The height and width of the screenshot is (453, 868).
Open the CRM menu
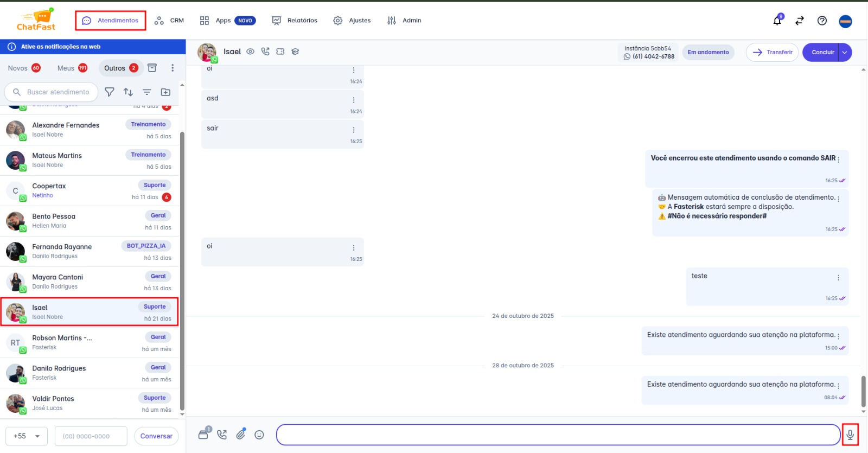point(169,21)
